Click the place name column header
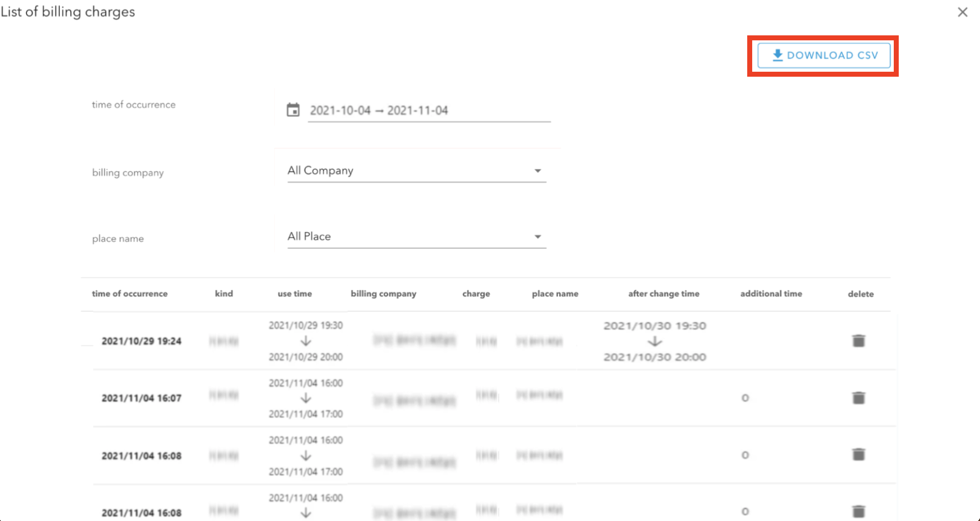This screenshot has height=521, width=980. point(555,294)
